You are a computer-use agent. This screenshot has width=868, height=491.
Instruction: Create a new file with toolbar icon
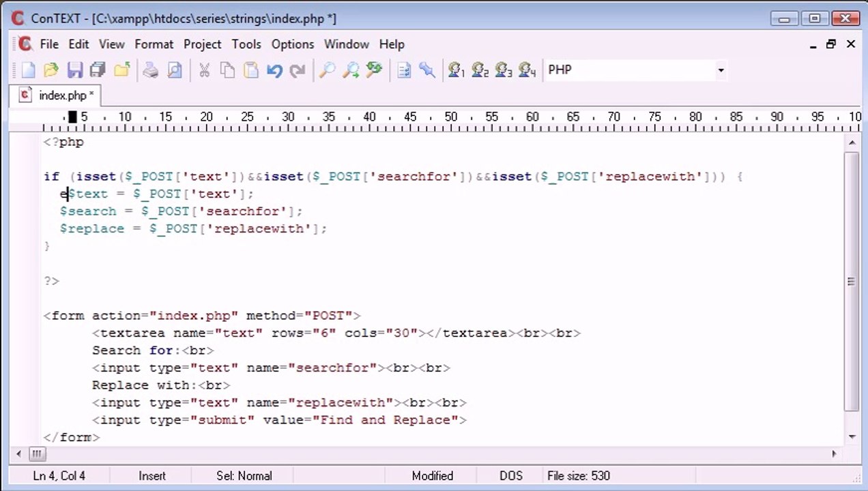tap(28, 70)
